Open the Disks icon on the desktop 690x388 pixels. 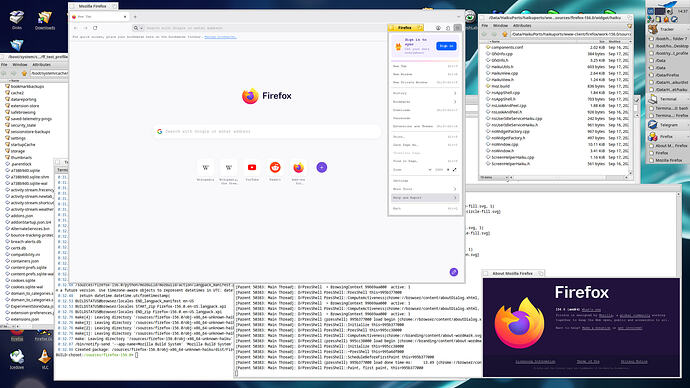tap(17, 18)
